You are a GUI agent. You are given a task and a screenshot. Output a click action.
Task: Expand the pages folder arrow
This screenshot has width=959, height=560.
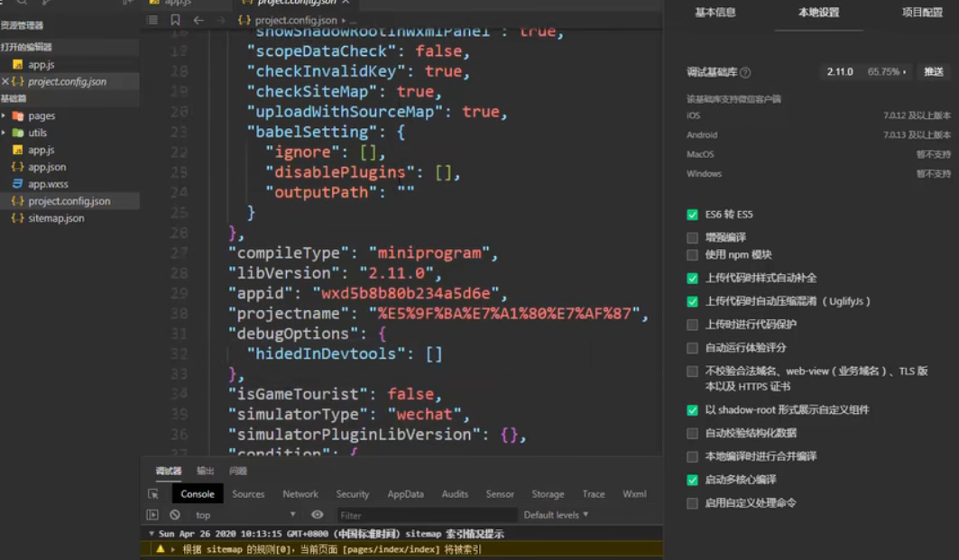pyautogui.click(x=4, y=115)
